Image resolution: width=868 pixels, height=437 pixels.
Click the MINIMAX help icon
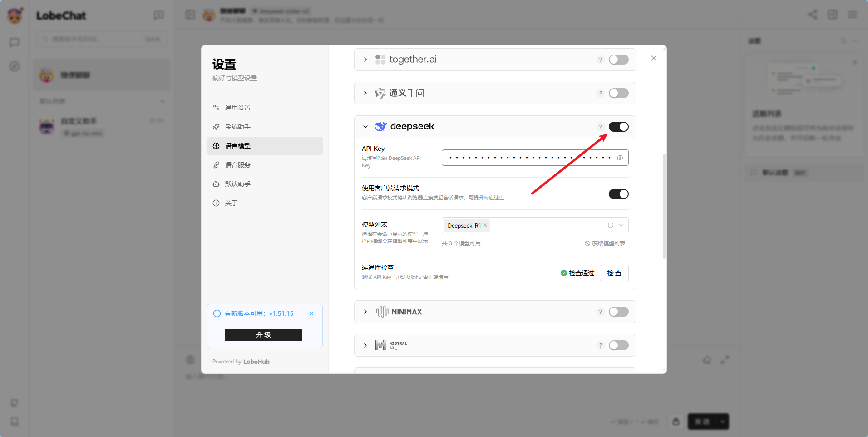[600, 312]
